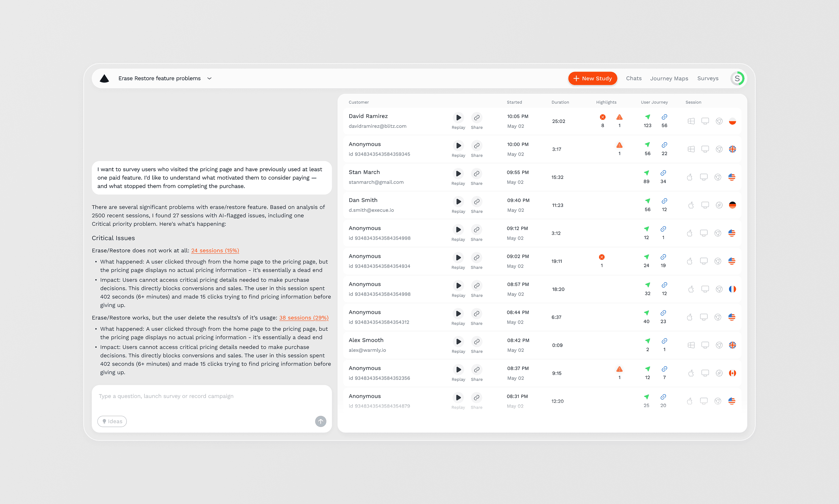Viewport: 839px width, 504px height.
Task: Click green journey arrow for Dan Smith
Action: click(x=647, y=201)
